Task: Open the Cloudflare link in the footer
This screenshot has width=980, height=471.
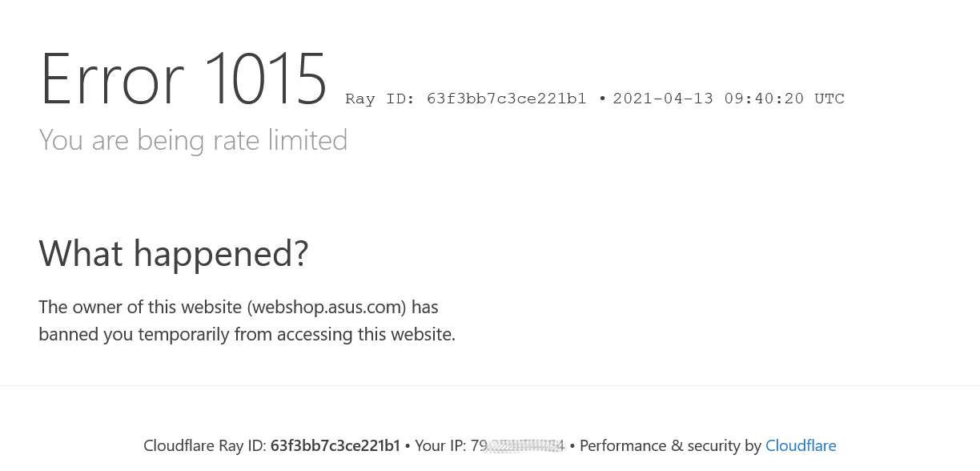Action: coord(801,445)
